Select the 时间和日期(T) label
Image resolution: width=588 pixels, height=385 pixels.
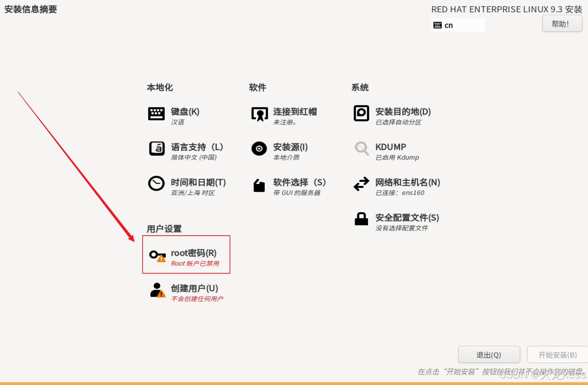[198, 182]
